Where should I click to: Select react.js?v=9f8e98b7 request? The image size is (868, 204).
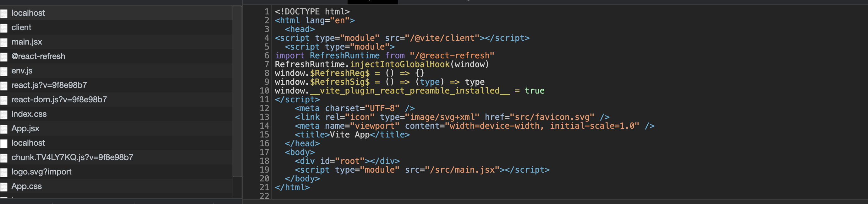coord(116,85)
